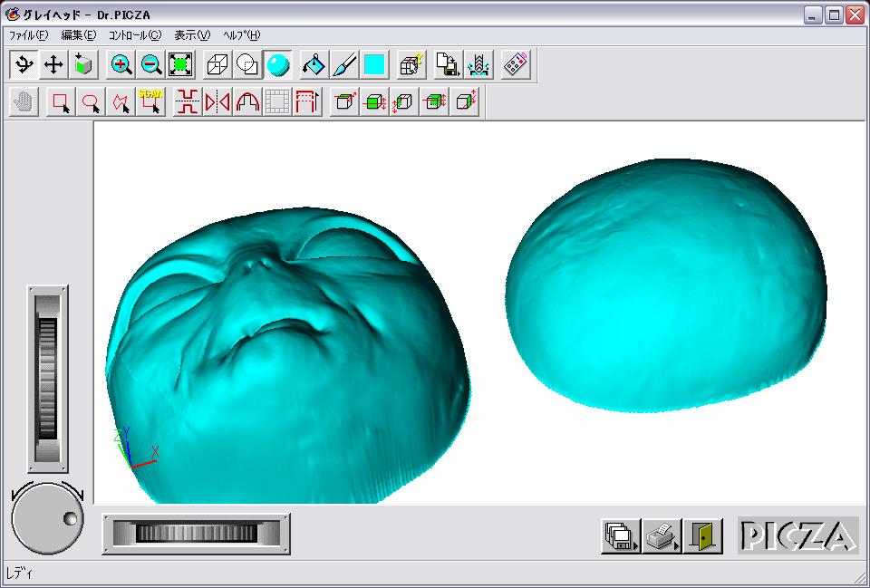Click the mirror flip triangles icon
Screen dimensions: 870x588
click(x=217, y=102)
